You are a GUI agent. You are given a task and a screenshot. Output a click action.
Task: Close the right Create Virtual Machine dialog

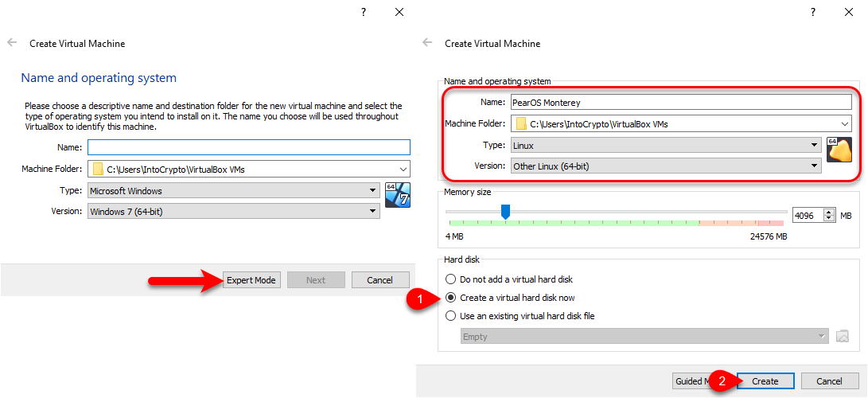pyautogui.click(x=848, y=12)
